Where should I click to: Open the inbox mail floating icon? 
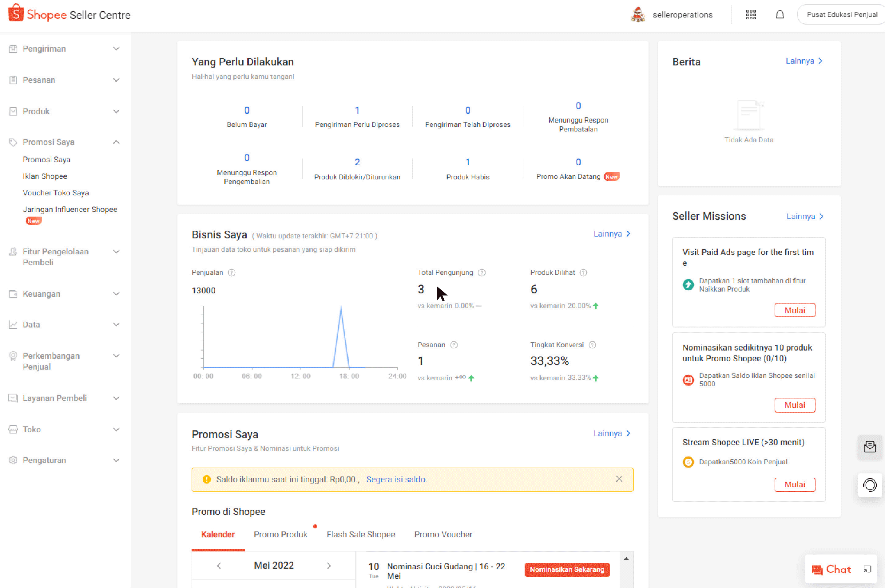pyautogui.click(x=869, y=447)
